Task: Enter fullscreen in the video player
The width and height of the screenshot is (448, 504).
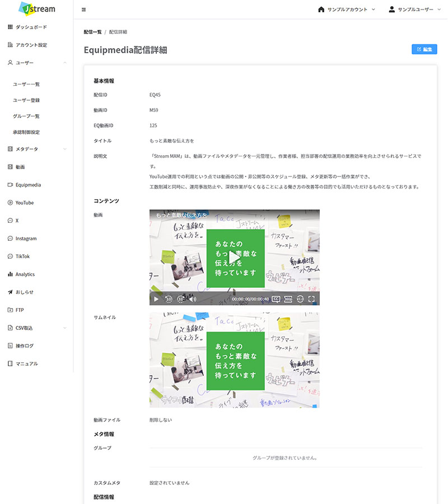Action: coord(311,299)
